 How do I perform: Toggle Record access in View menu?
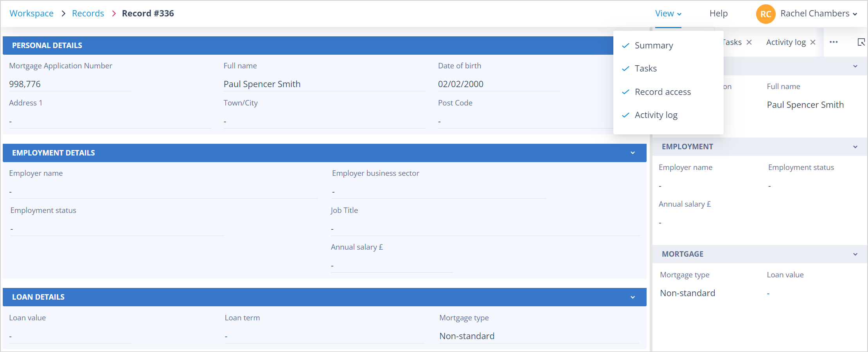point(668,92)
